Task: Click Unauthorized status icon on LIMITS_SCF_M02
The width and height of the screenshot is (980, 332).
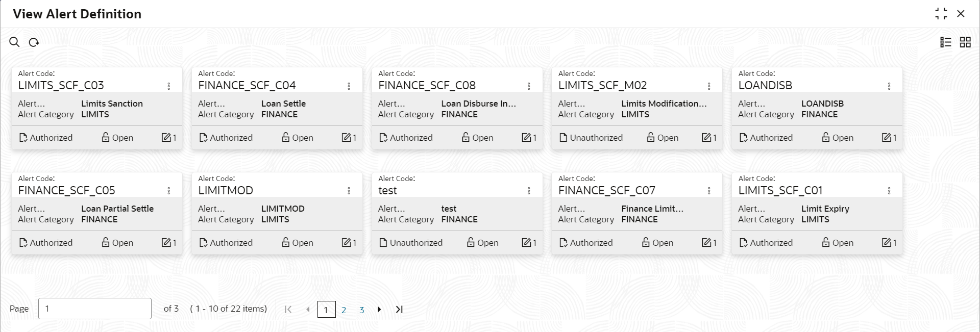Action: pyautogui.click(x=563, y=138)
